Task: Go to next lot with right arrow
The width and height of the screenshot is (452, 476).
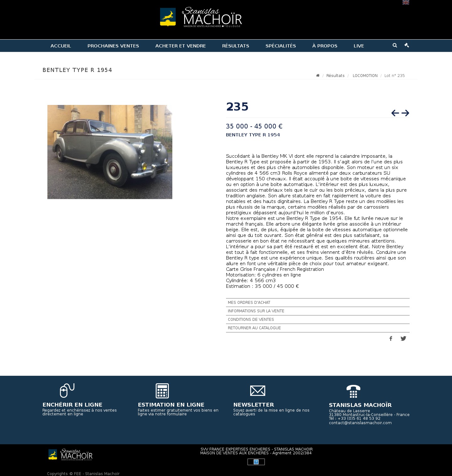Action: click(x=405, y=113)
